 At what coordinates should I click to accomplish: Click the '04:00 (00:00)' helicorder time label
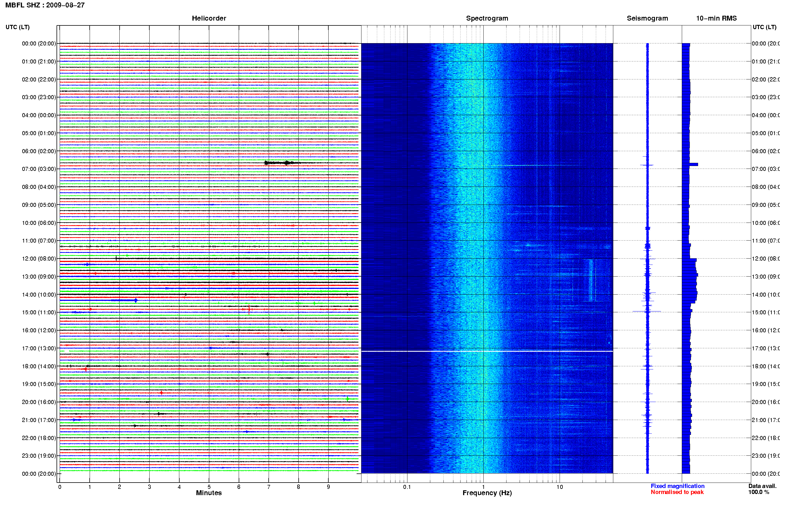pyautogui.click(x=39, y=115)
